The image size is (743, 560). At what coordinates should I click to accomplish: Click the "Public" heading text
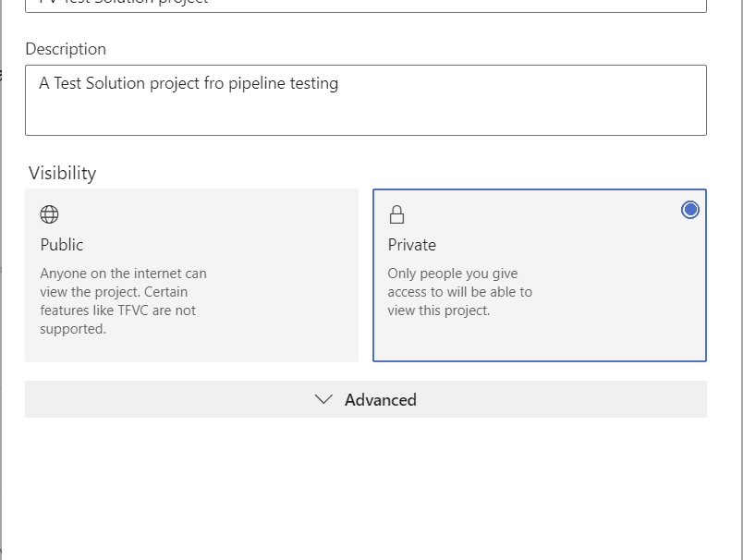(62, 245)
